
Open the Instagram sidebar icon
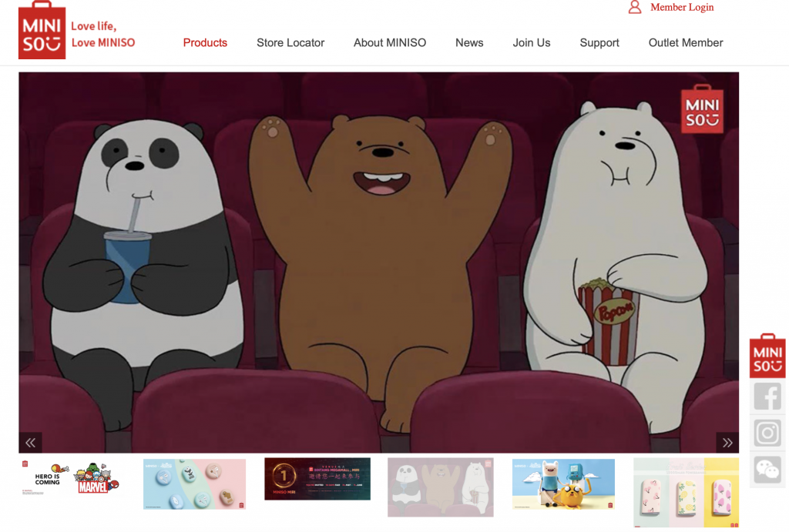point(767,433)
